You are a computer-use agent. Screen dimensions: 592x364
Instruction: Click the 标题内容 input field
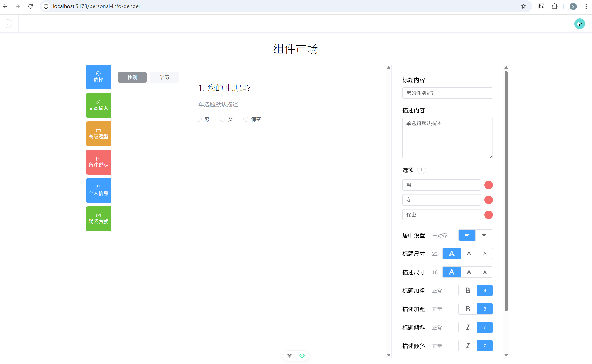[x=447, y=93]
